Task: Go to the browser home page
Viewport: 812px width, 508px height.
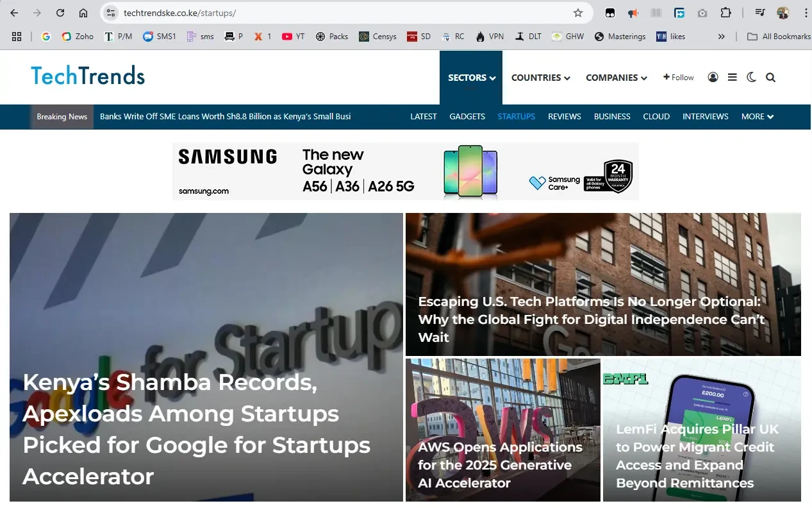Action: pyautogui.click(x=83, y=13)
